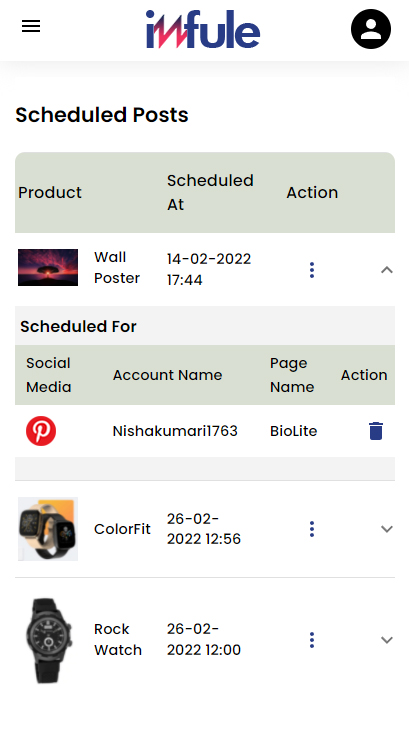
Task: Delete the Nishakumari1763 Pinterest schedule
Action: pos(376,431)
